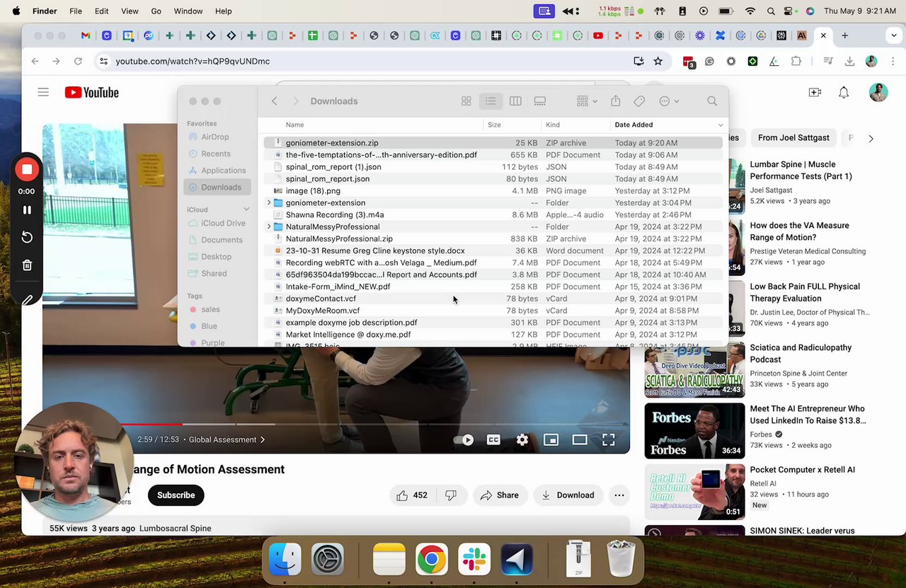Open the Go menu
Screen dimensions: 906x588
(156, 11)
